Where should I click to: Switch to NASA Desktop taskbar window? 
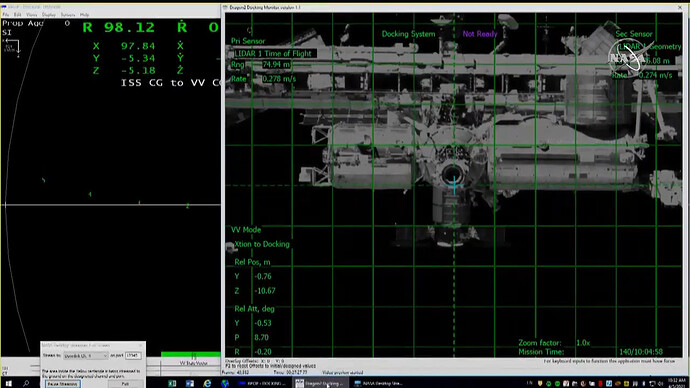coord(378,384)
